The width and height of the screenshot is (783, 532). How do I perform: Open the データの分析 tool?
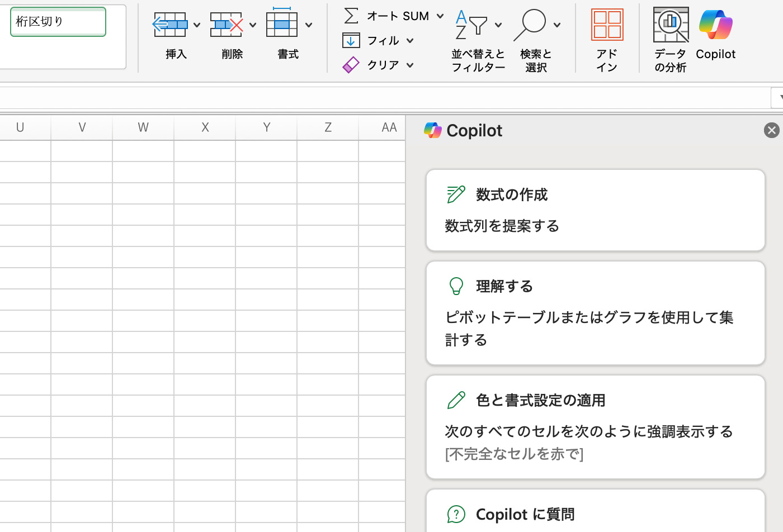(x=670, y=26)
